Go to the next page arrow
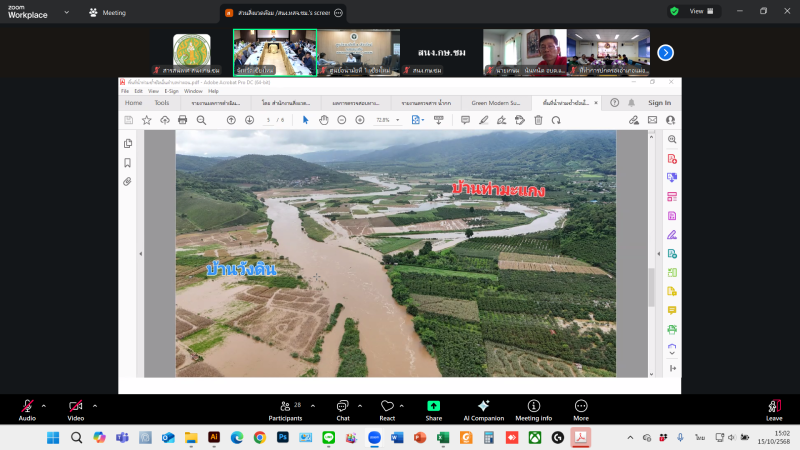This screenshot has width=800, height=450. [x=249, y=120]
